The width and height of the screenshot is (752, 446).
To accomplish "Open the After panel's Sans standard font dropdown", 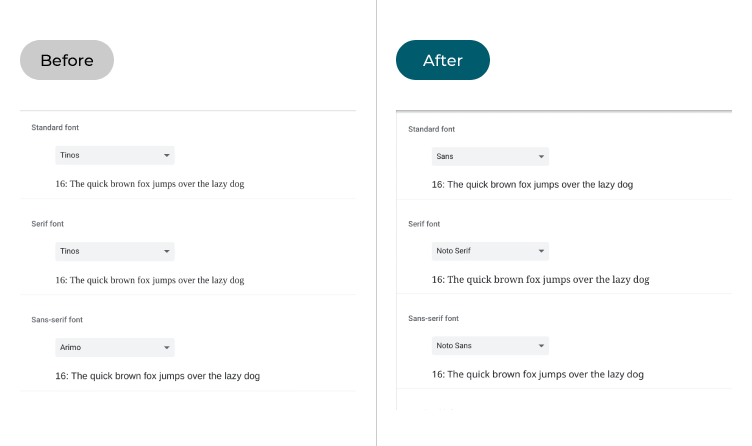I will point(490,157).
